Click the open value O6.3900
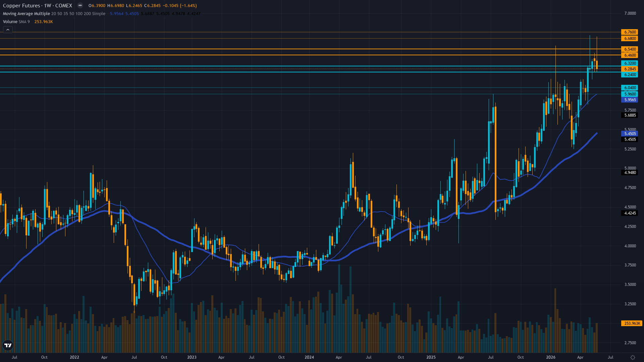 pyautogui.click(x=97, y=6)
